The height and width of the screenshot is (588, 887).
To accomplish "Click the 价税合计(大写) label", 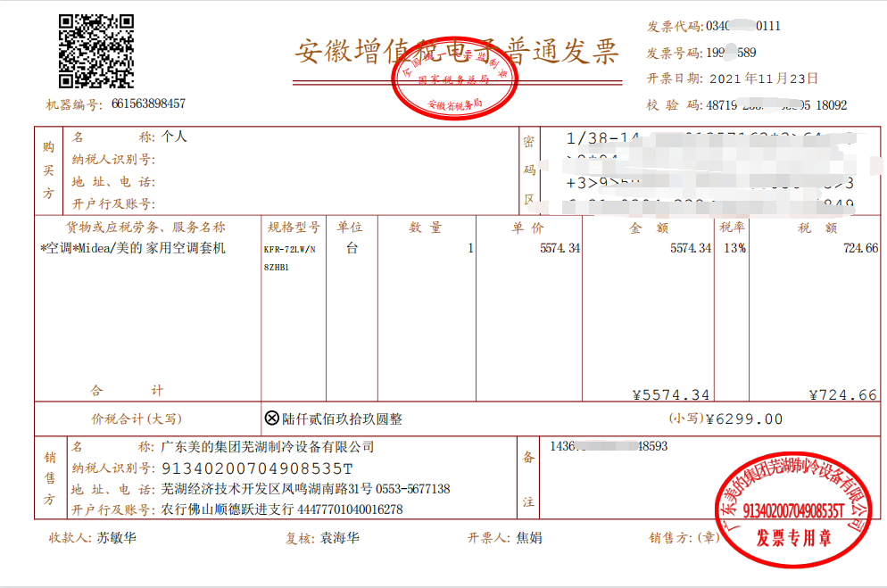I will 137,419.
